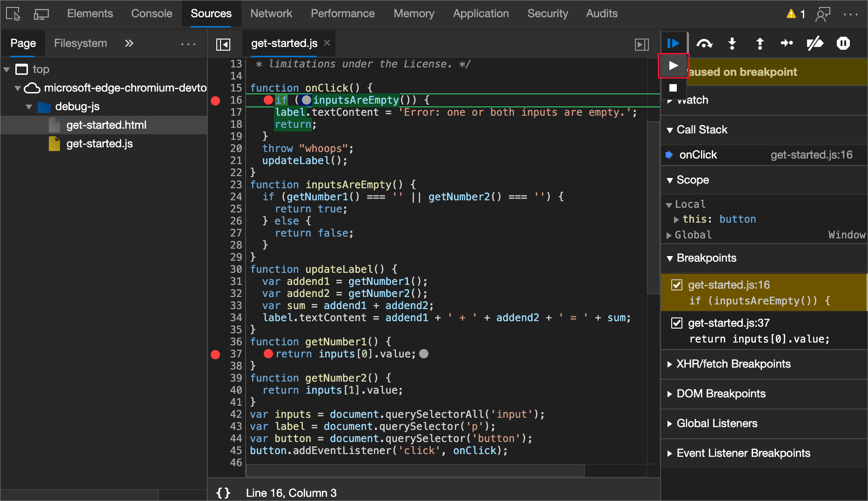
Task: Collapse the navigator sidebar panel
Action: point(223,44)
